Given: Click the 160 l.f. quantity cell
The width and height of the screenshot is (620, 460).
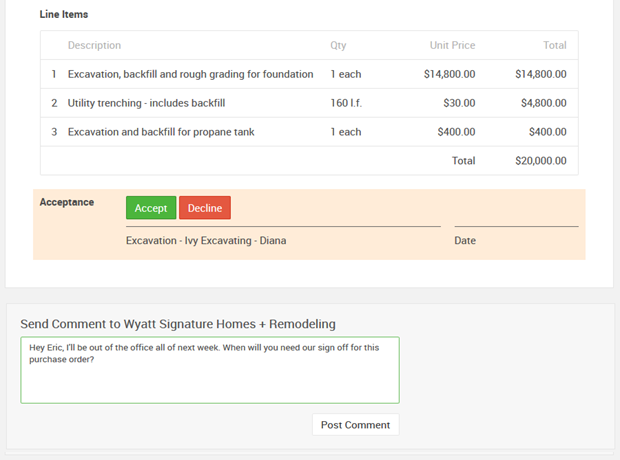Looking at the screenshot, I should click(346, 103).
